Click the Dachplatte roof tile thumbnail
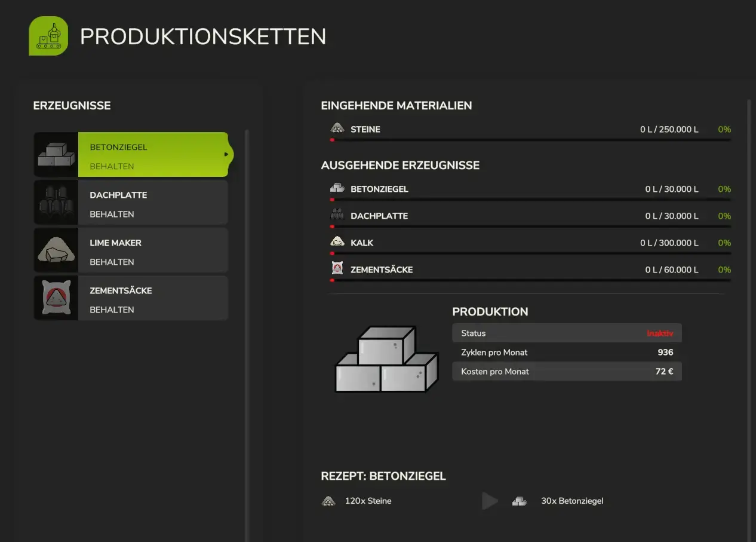Viewport: 756px width, 542px height. 56,203
